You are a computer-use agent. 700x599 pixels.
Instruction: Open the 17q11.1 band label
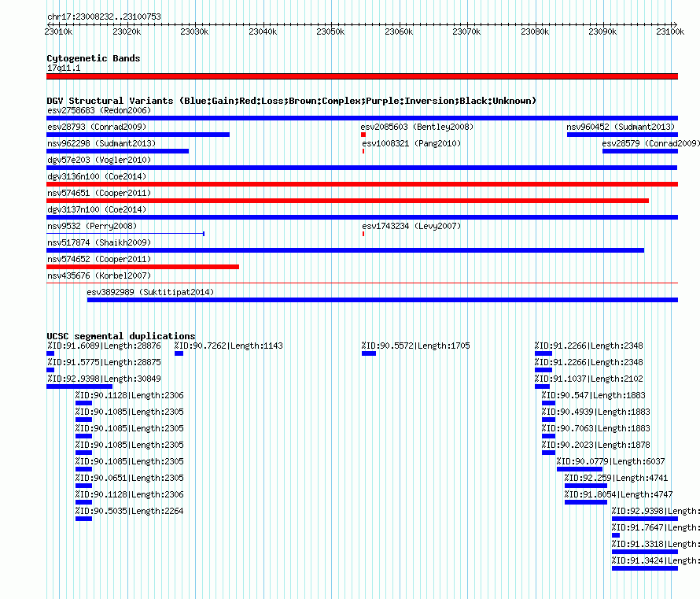coord(64,68)
